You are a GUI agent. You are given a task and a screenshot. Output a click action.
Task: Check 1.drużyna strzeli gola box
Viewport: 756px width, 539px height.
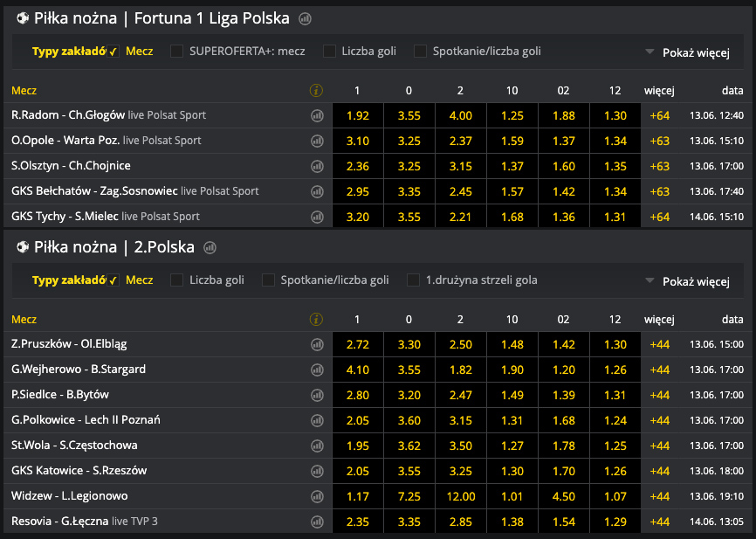pyautogui.click(x=413, y=280)
